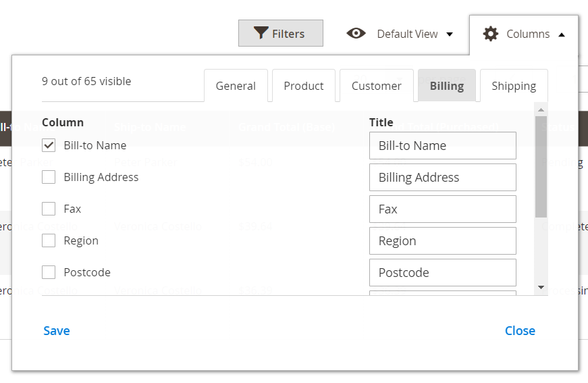This screenshot has height=383, width=588.
Task: Edit the Fax title field
Action: [442, 209]
